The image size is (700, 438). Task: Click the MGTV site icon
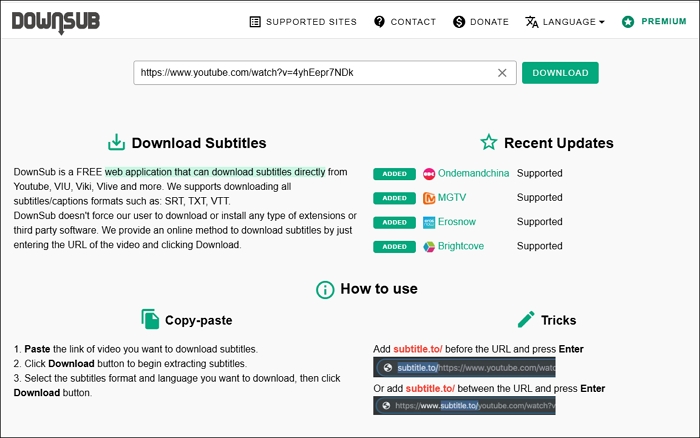429,198
